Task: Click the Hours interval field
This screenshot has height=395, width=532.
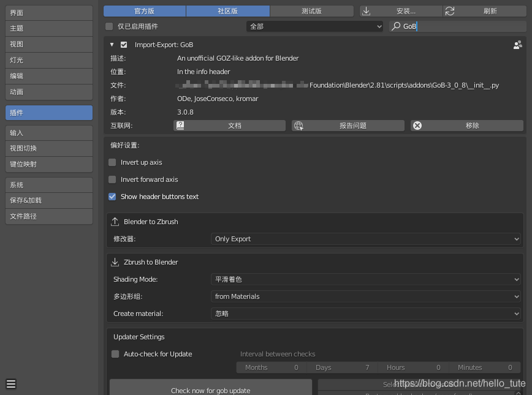Action: (x=413, y=367)
